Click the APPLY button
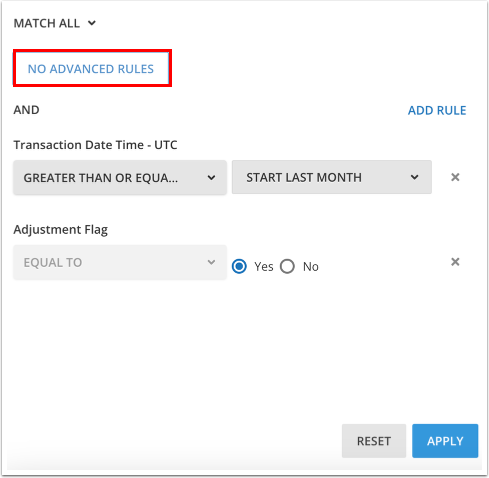This screenshot has height=478, width=489. click(445, 441)
